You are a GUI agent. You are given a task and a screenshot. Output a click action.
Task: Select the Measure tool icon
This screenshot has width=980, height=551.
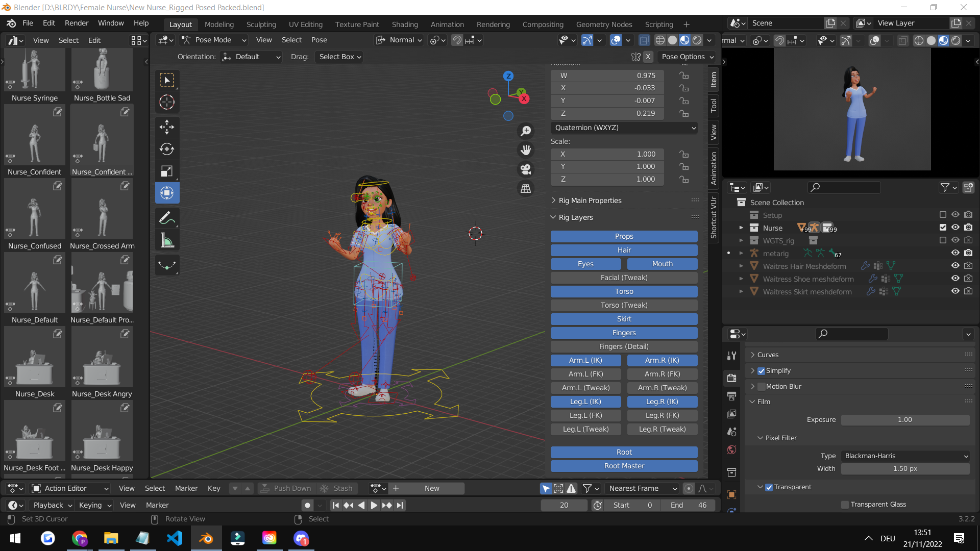167,241
